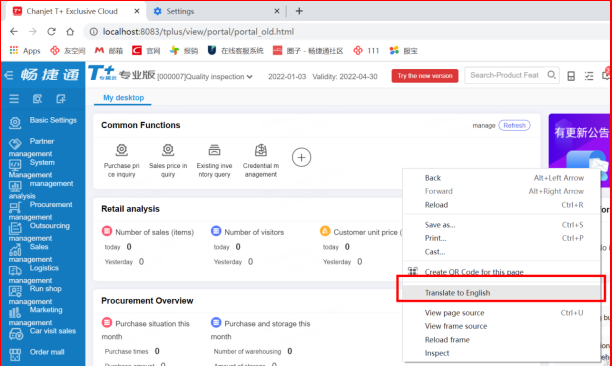
Task: Open Apps grid in bookmarks bar
Action: [25, 50]
